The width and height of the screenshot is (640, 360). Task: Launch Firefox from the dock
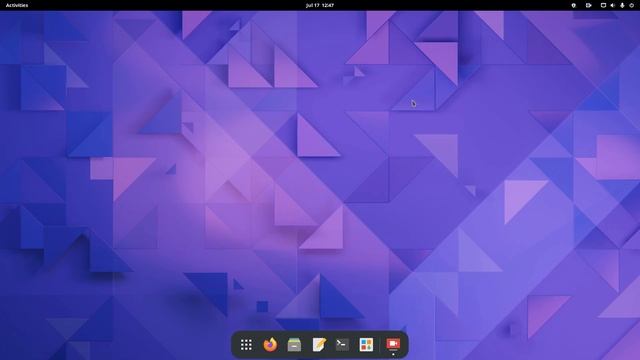[270, 345]
